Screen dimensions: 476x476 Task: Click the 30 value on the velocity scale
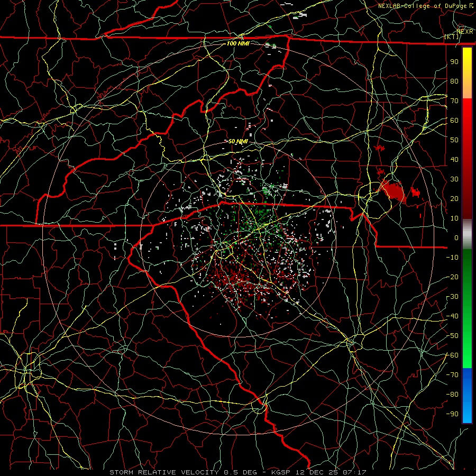pyautogui.click(x=454, y=179)
